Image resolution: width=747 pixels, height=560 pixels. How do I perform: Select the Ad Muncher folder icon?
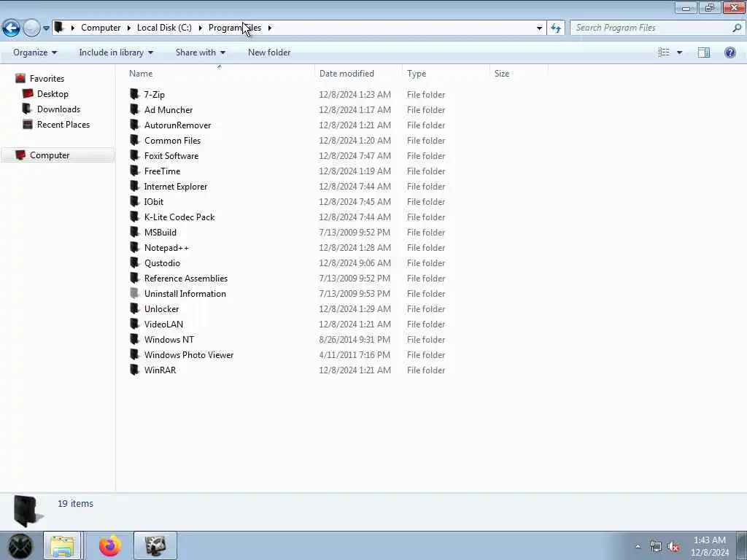pos(134,109)
